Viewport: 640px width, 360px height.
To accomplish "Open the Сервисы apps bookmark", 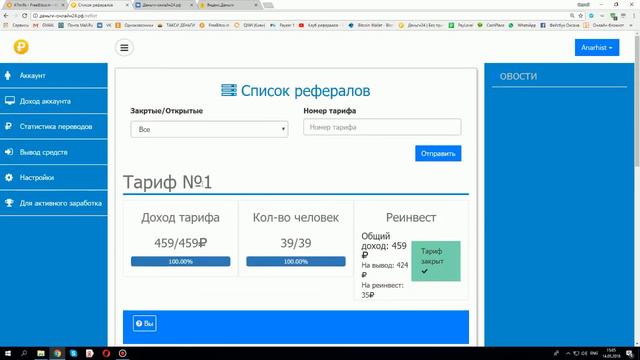I will coord(17,25).
